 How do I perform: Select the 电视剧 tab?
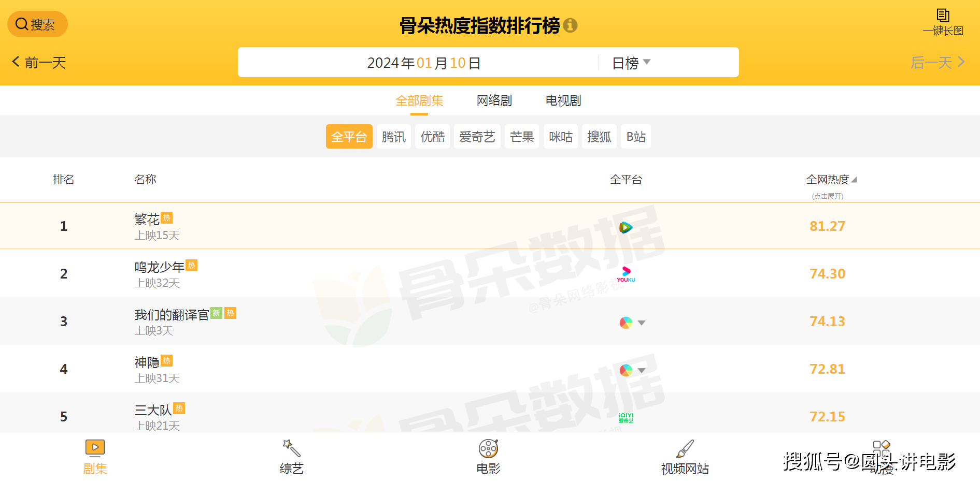click(x=563, y=100)
